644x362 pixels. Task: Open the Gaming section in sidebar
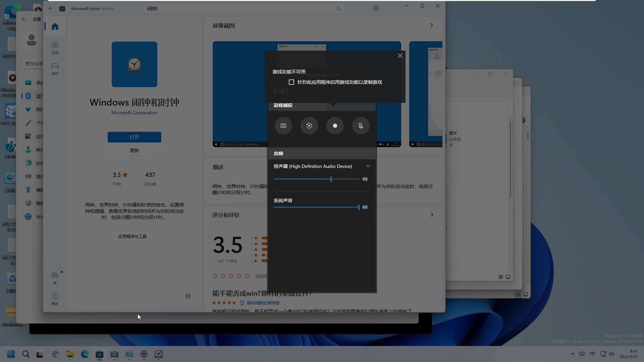(55, 68)
